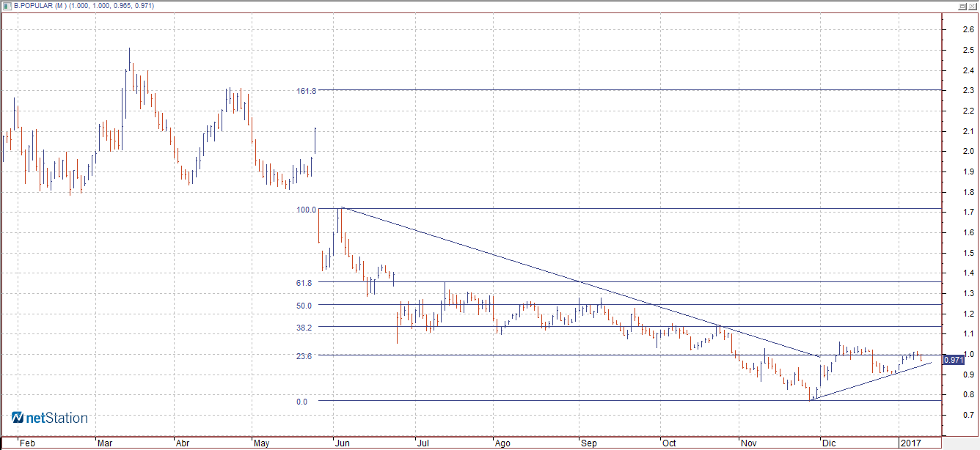
Task: Select the 61.8 Fibonacci level label
Action: pyautogui.click(x=304, y=283)
